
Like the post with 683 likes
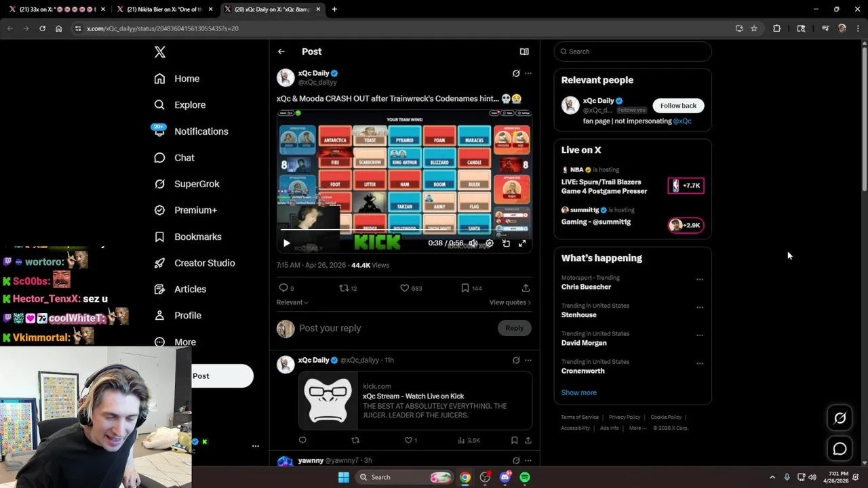411,288
